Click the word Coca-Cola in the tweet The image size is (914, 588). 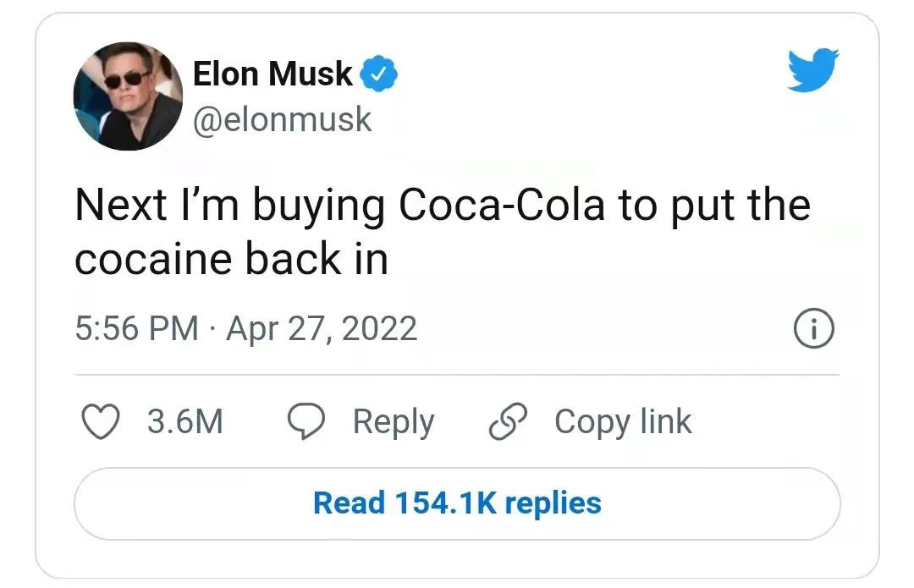502,205
